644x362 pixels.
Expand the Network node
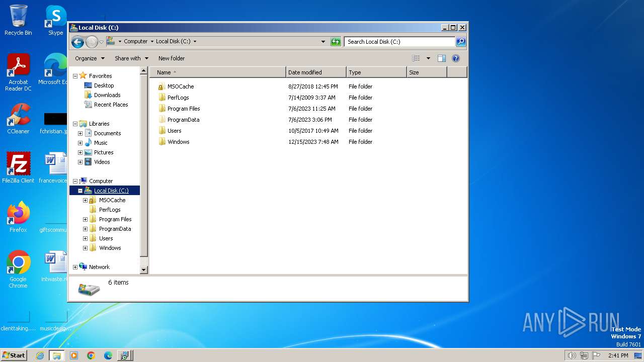tap(75, 267)
